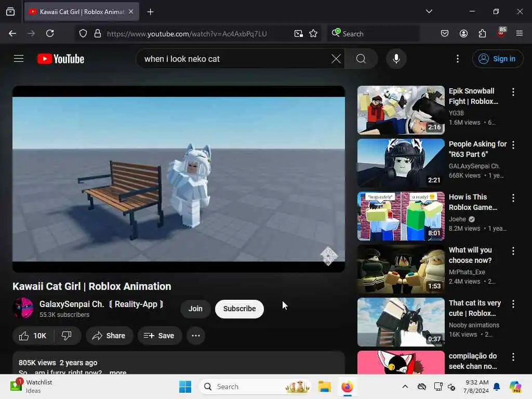The height and width of the screenshot is (399, 532).
Task: Save video to a playlist
Action: tap(159, 336)
